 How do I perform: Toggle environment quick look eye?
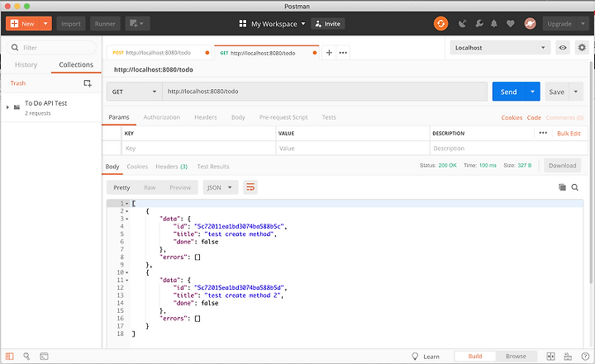click(563, 47)
